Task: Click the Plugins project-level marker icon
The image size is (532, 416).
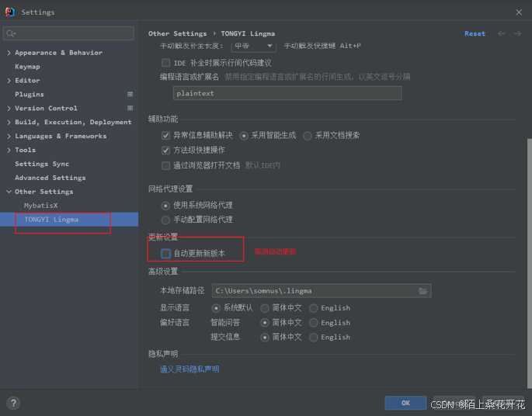Action: tap(130, 94)
